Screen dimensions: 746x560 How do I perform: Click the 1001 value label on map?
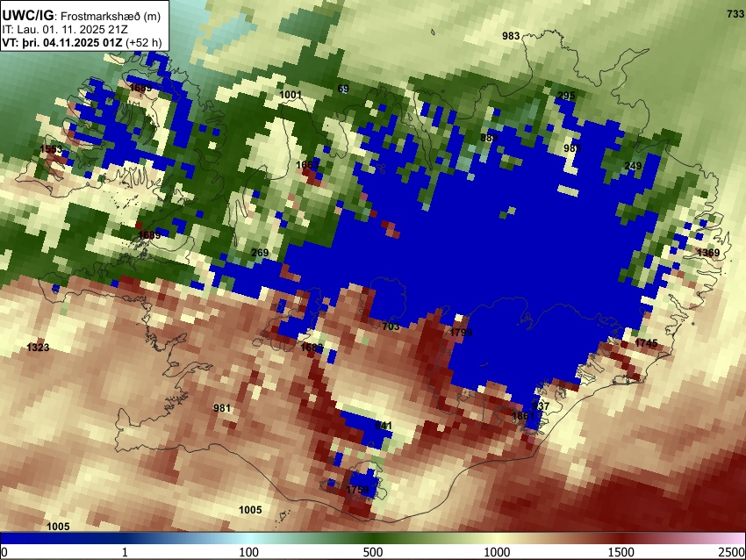tap(291, 95)
